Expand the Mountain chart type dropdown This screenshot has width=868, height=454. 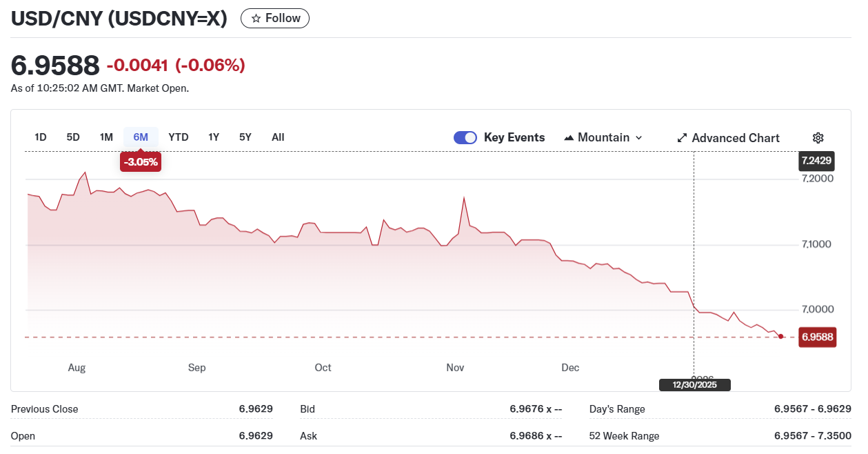point(603,137)
